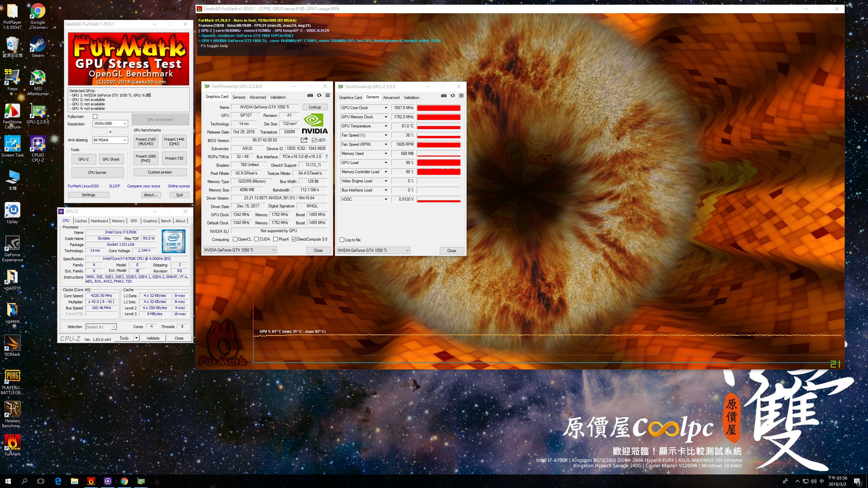Switch to Bench tab in CPU-Z
868x488 pixels.
pyautogui.click(x=166, y=221)
